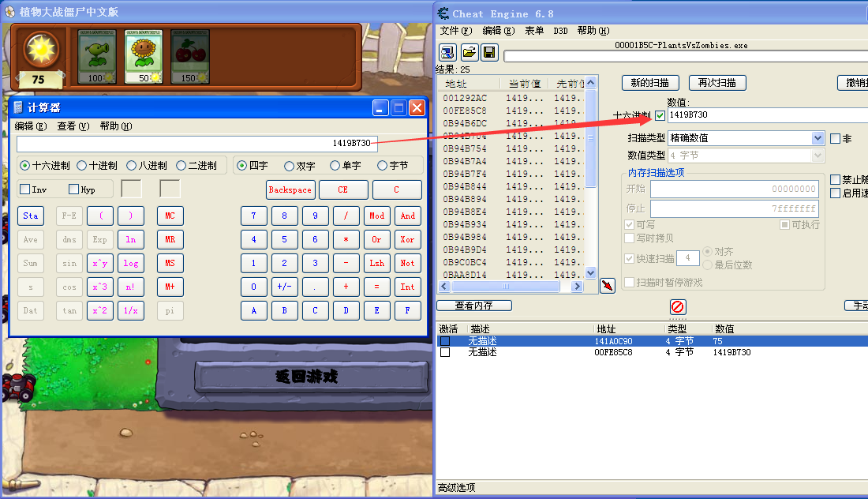
Task: Click the red clear-list circle icon
Action: [677, 307]
